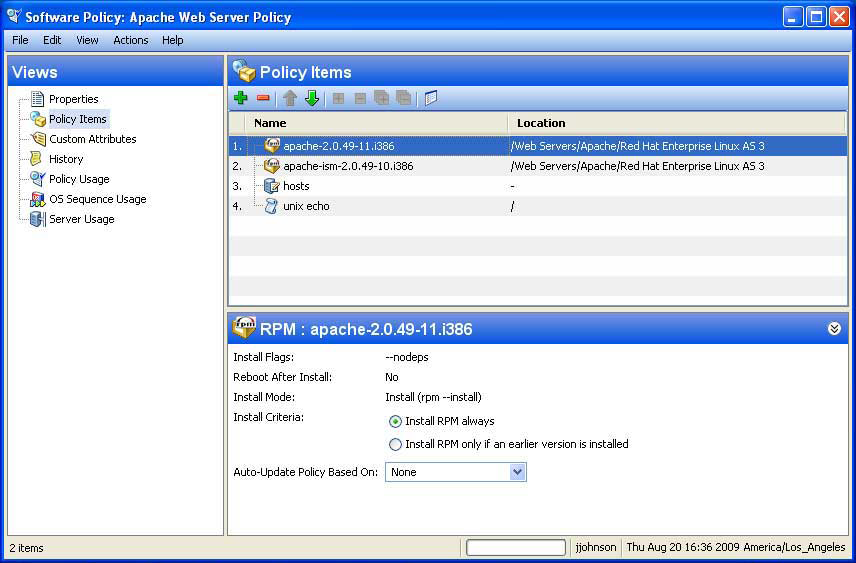This screenshot has height=563, width=856.
Task: Click the unix echo script icon
Action: (271, 206)
